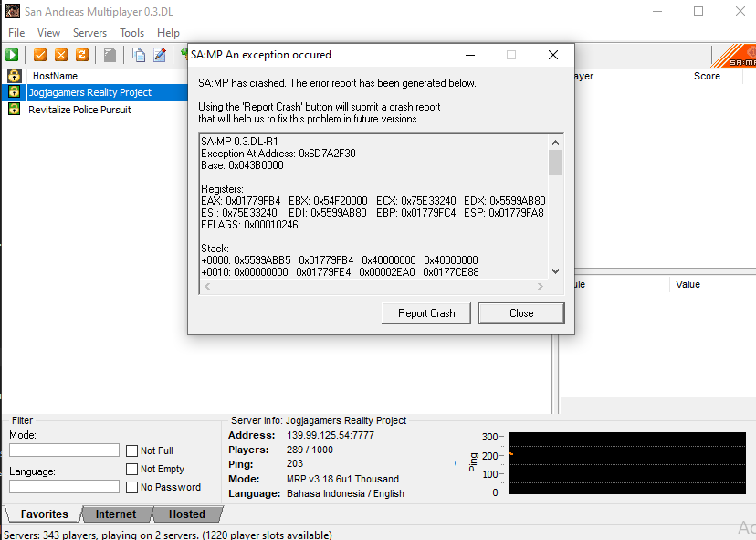Click the orange checkmark Add Server icon
Screen dimensions: 756x540
pyautogui.click(x=40, y=55)
